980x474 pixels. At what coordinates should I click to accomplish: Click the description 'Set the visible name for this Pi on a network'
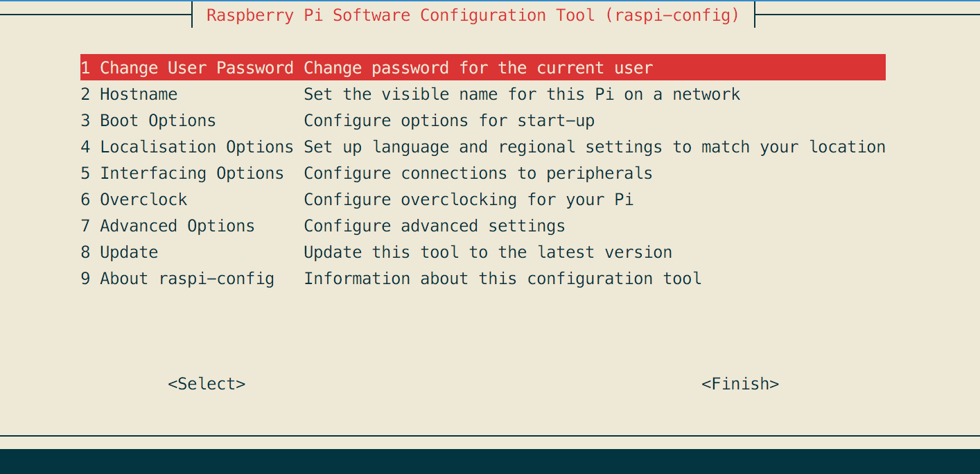click(x=522, y=94)
